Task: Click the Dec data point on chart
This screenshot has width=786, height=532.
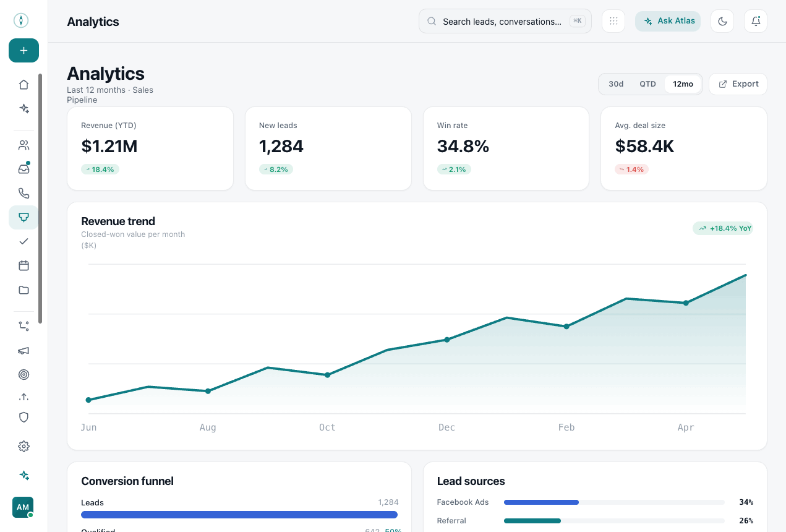Action: click(446, 340)
